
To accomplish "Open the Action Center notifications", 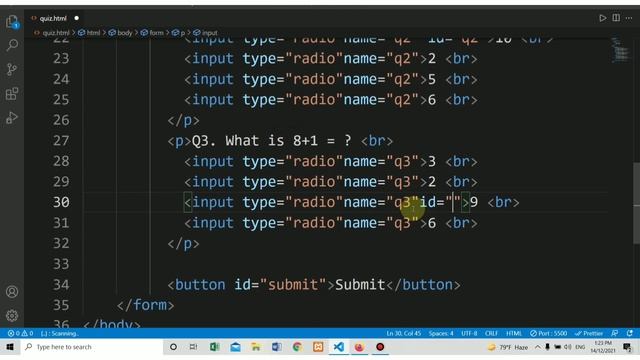I will point(627,347).
